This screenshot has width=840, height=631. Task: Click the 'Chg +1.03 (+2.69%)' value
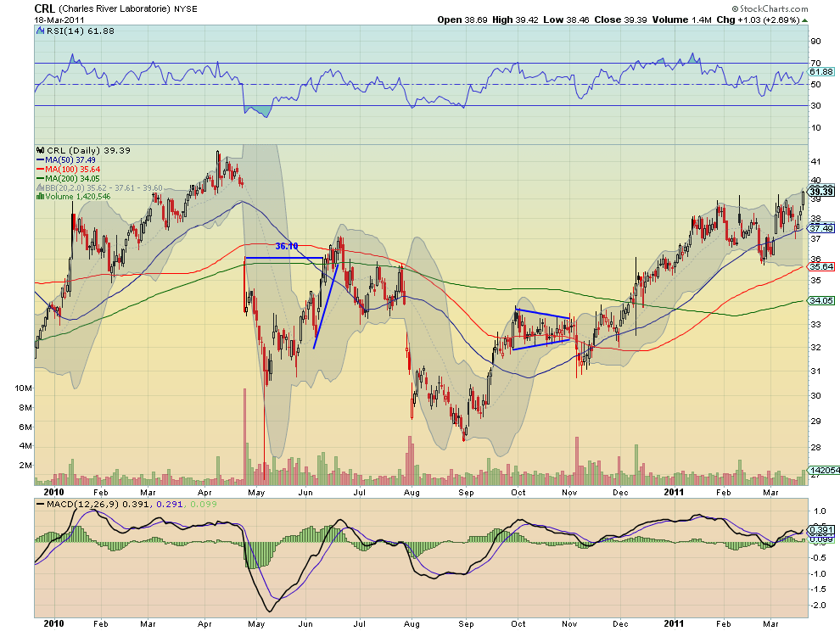[758, 20]
